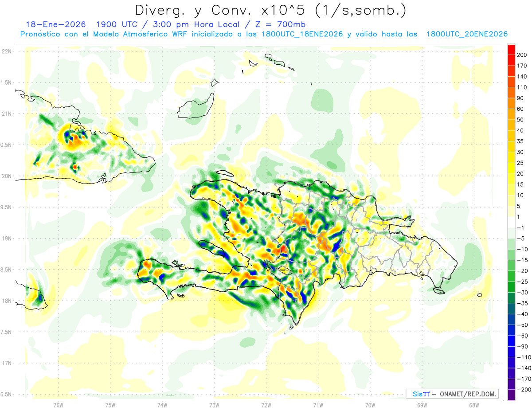The height and width of the screenshot is (411, 532).
Task: Click the '-1' color scale label
Action: (521, 227)
